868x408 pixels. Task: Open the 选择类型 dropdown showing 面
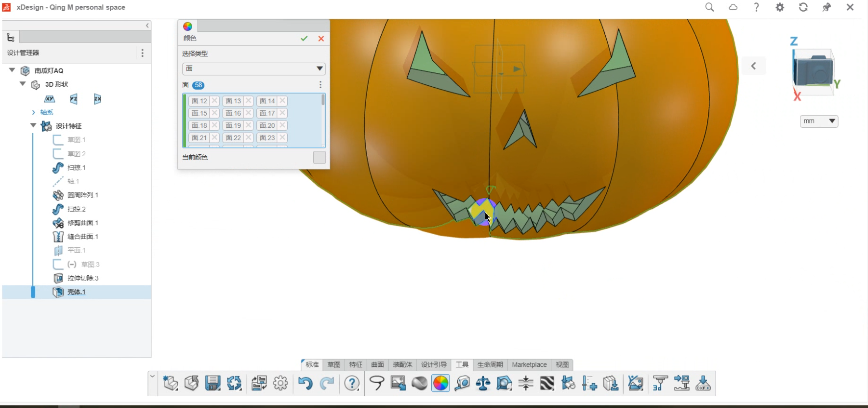tap(254, 69)
